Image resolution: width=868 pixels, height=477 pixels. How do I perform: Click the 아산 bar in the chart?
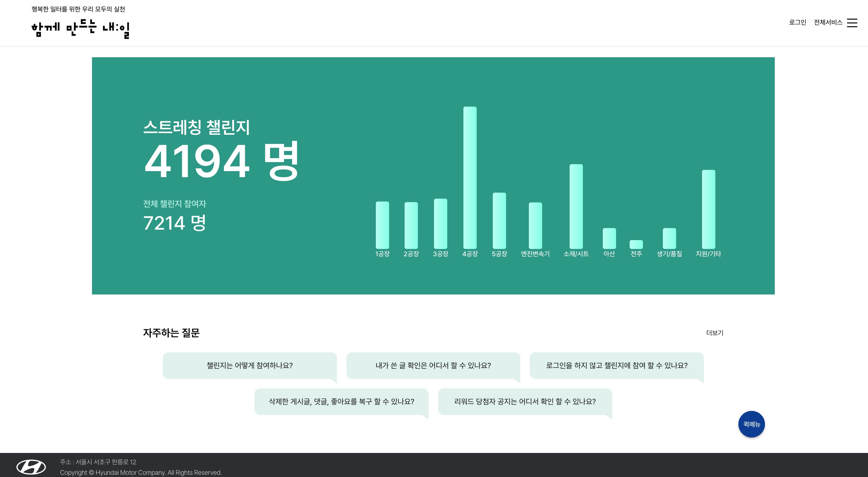(609, 238)
